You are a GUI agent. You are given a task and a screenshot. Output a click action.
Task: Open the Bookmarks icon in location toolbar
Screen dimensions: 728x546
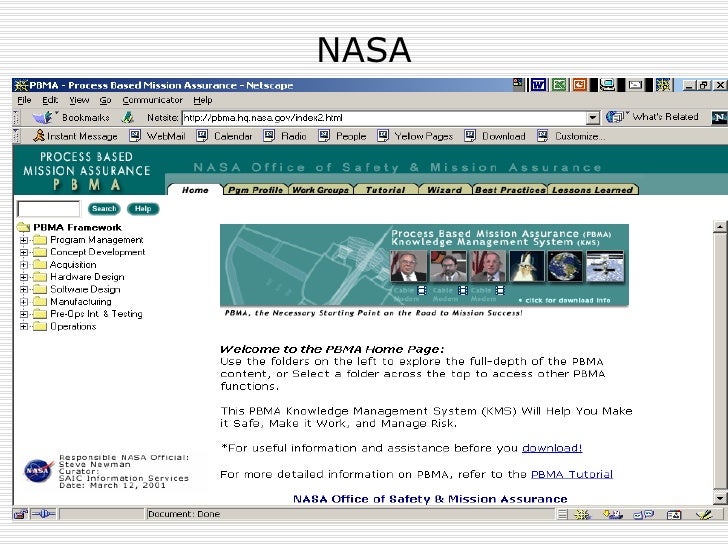point(42,117)
